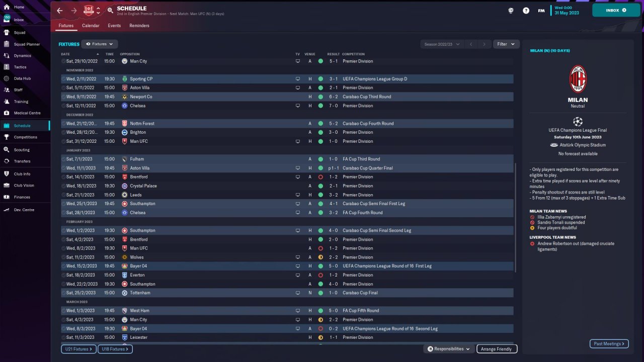Open the Dev. Centre
Image resolution: width=644 pixels, height=362 pixels.
(24, 210)
